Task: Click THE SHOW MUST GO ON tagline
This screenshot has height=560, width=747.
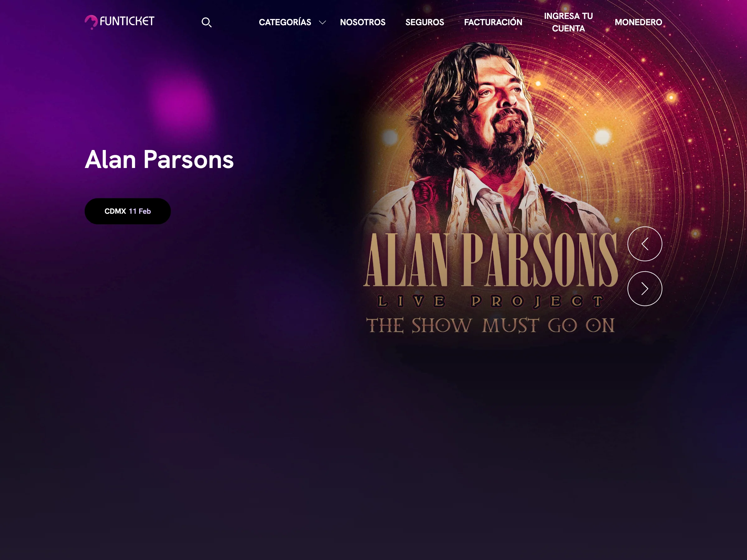Action: point(490,325)
